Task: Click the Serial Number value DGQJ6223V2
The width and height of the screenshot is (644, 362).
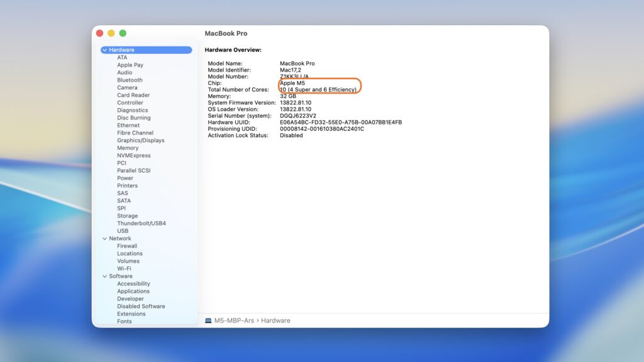Action: (297, 116)
